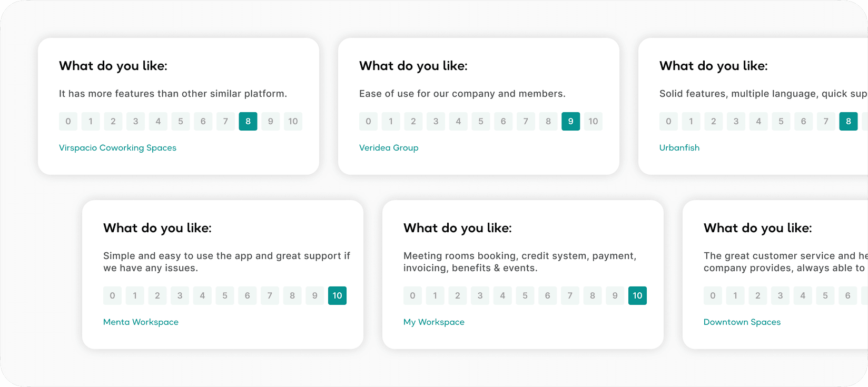Open the Veridea Group link
The width and height of the screenshot is (868, 387).
tap(389, 148)
